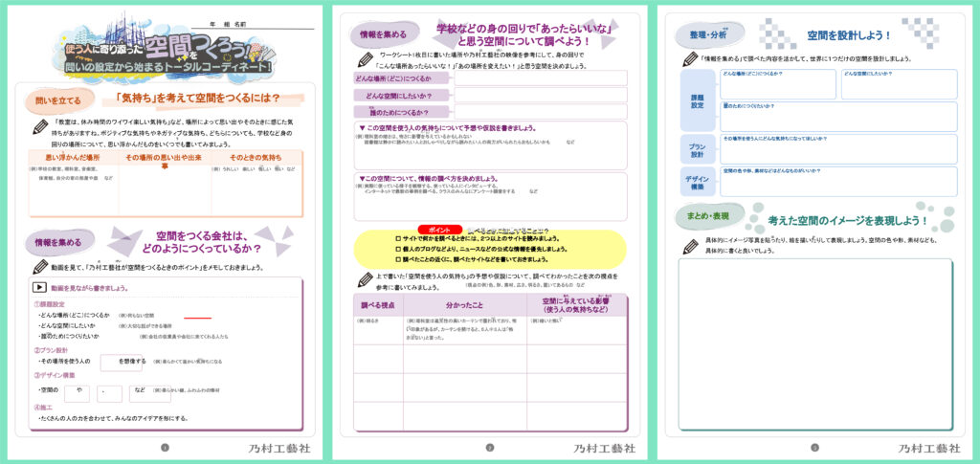Click the heading 考えた空間のイメージを表現しよう!
This screenshot has width=980, height=464.
tap(848, 220)
